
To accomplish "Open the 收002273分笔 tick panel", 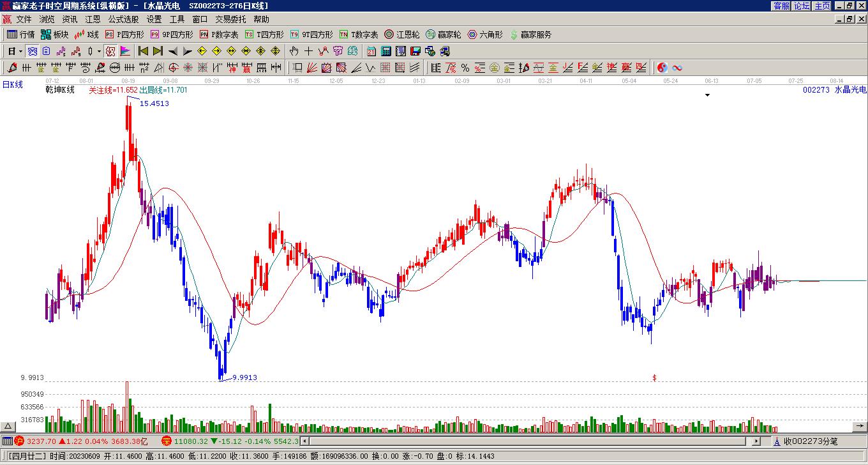I will click(x=811, y=441).
